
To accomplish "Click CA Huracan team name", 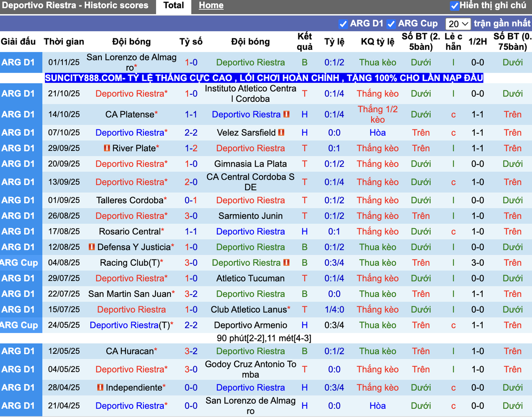I will [x=130, y=351].
